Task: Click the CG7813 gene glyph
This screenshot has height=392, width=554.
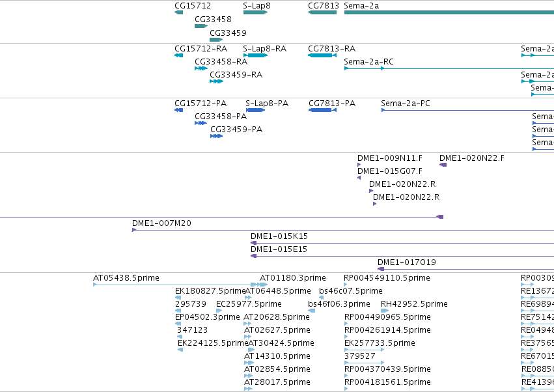Action: point(322,12)
